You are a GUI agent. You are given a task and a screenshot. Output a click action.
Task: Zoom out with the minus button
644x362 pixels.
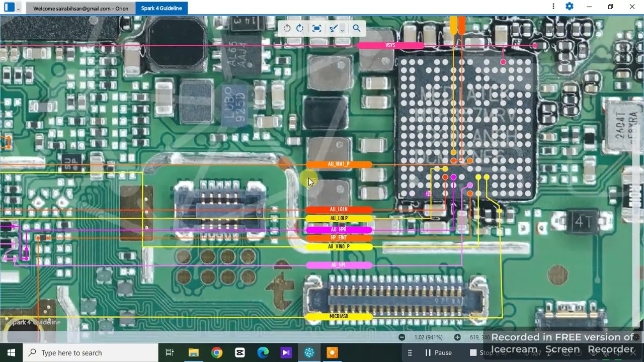pos(401,337)
